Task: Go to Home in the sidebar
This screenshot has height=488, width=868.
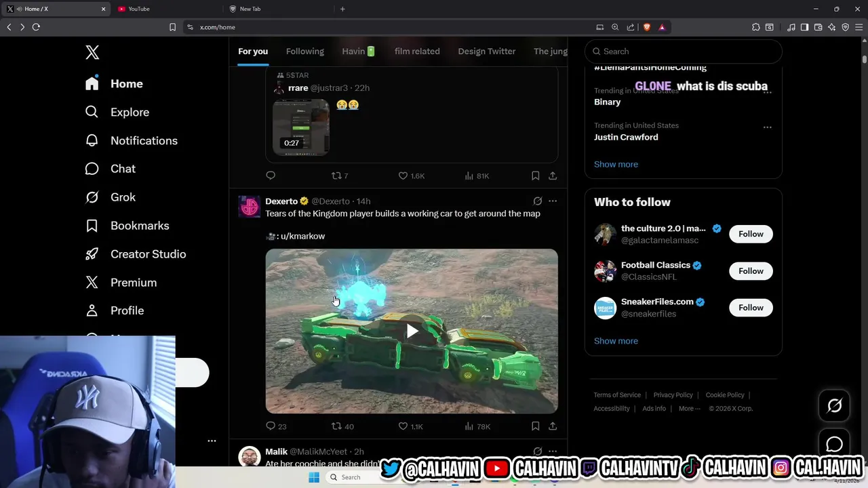Action: pyautogui.click(x=114, y=83)
